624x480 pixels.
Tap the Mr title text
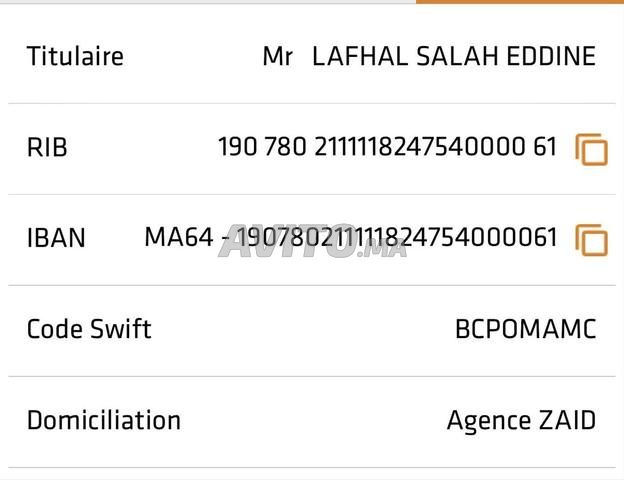pyautogui.click(x=278, y=56)
